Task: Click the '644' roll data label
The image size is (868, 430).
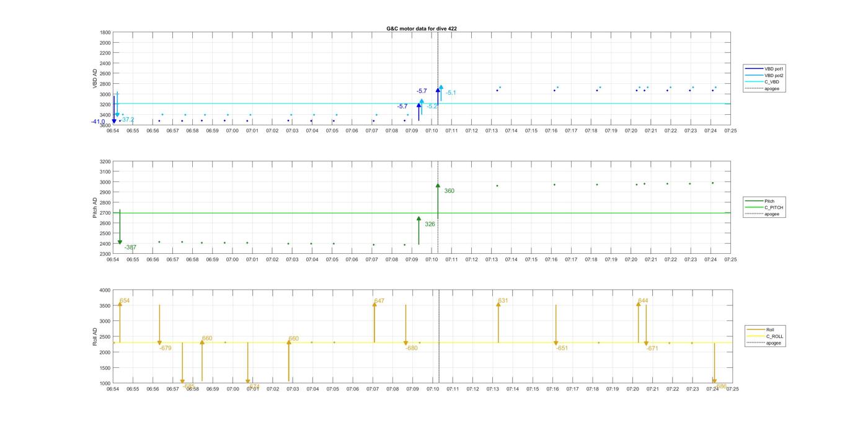Action: tap(643, 300)
